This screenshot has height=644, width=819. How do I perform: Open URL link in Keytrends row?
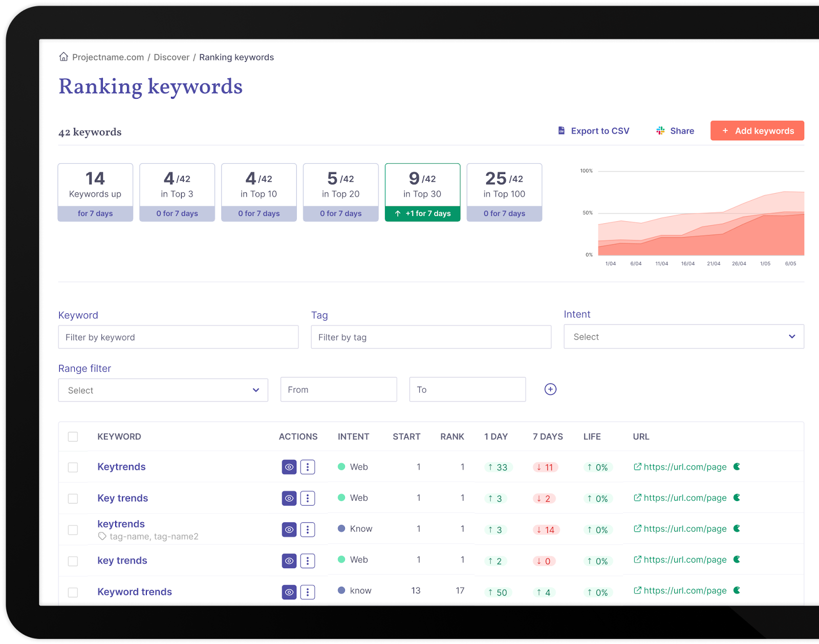click(680, 467)
